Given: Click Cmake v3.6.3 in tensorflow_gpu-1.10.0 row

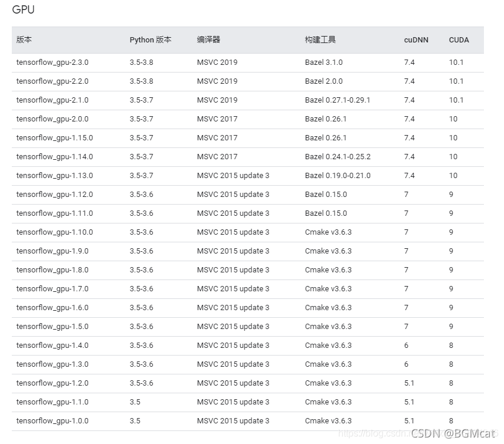Looking at the screenshot, I should [x=328, y=232].
